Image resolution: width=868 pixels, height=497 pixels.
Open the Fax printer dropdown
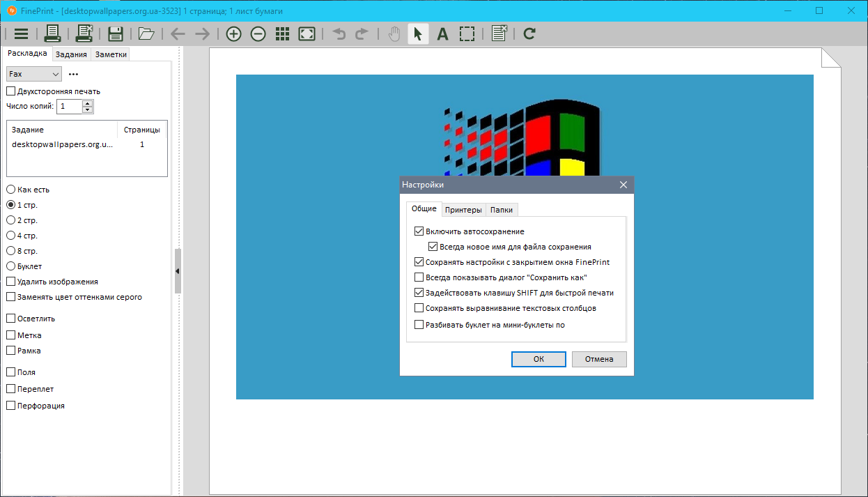[34, 74]
